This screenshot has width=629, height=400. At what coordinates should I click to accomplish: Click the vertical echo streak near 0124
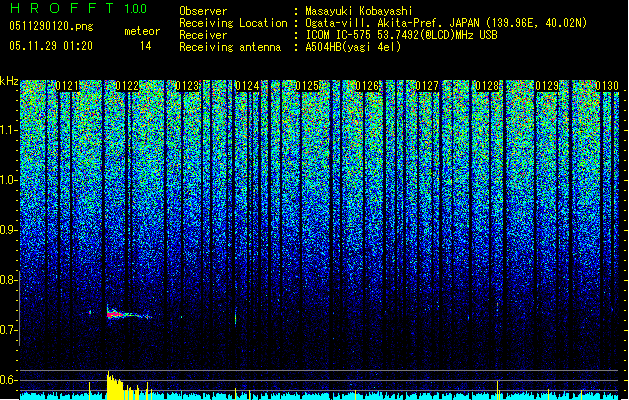[x=235, y=318]
